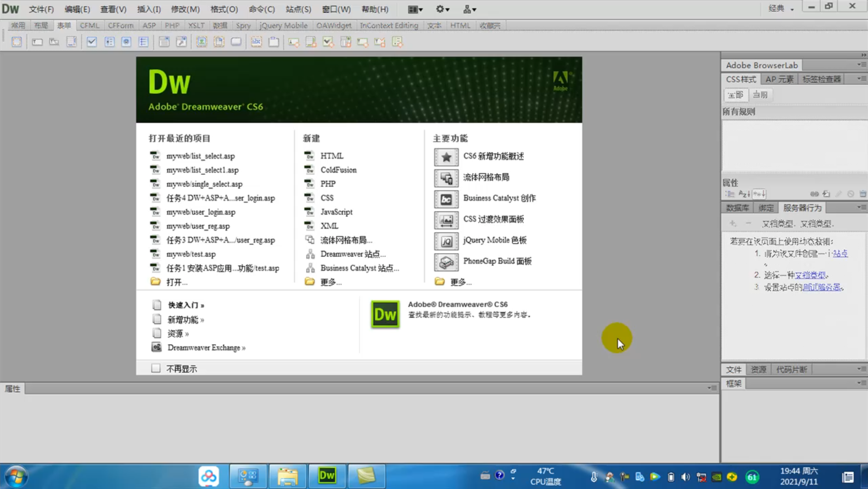
Task: Click the Business Catalyst 创作 icon
Action: [446, 199]
